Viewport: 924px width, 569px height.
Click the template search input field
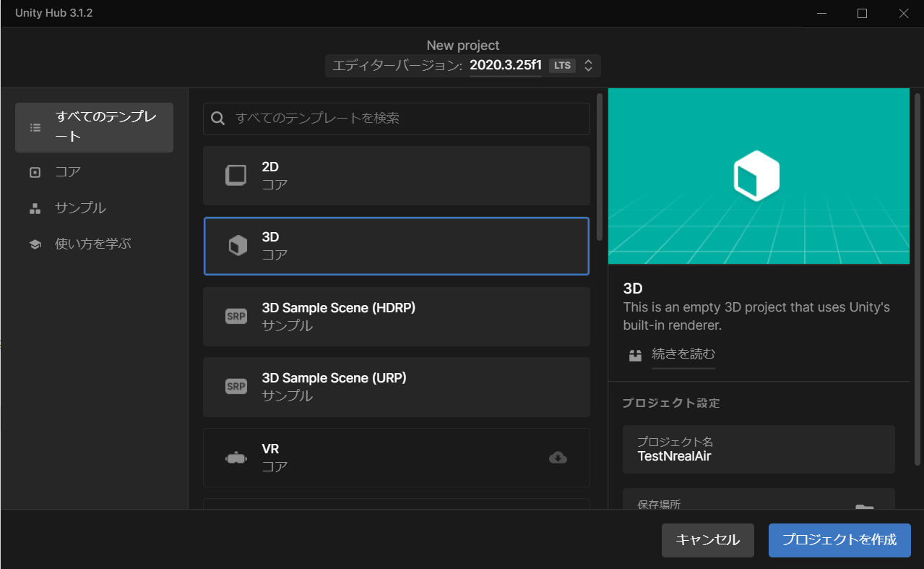396,118
